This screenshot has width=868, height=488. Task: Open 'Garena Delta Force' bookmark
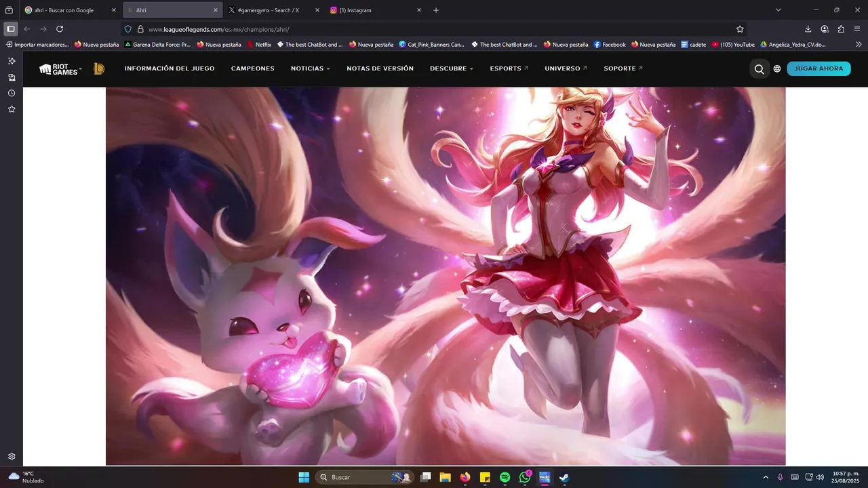[x=157, y=45]
